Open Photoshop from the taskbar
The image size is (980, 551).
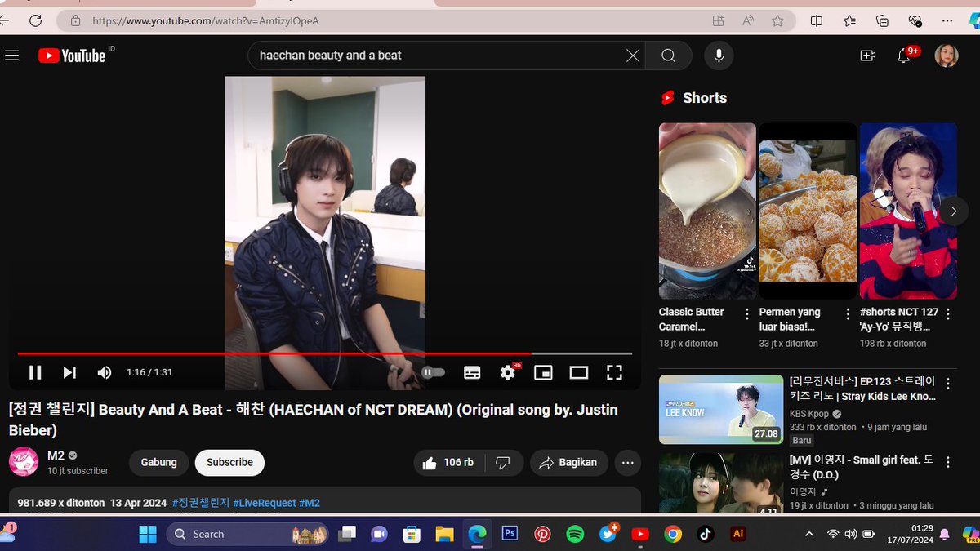click(510, 534)
